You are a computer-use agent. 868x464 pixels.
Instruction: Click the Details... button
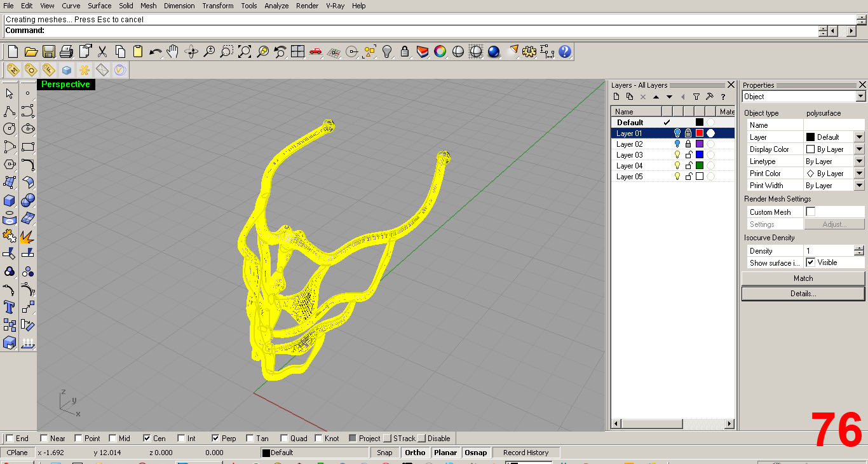tap(803, 294)
